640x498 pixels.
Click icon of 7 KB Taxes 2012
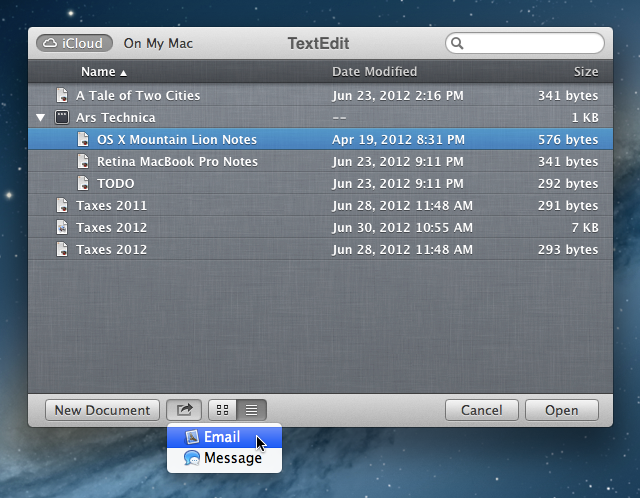tap(62, 228)
